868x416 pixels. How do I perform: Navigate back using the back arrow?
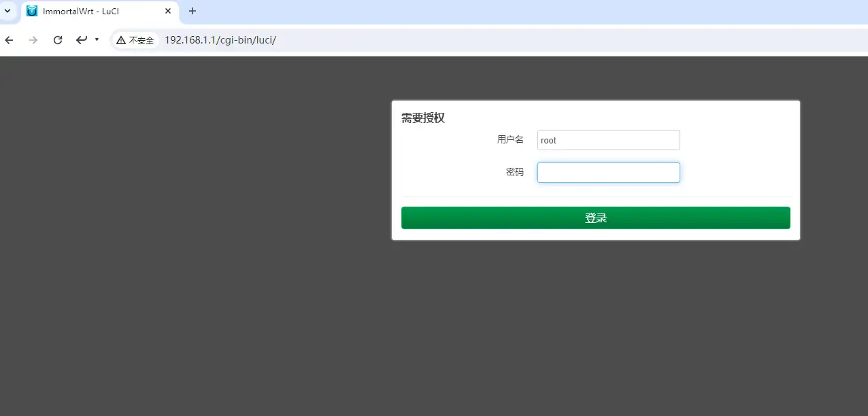(x=9, y=39)
